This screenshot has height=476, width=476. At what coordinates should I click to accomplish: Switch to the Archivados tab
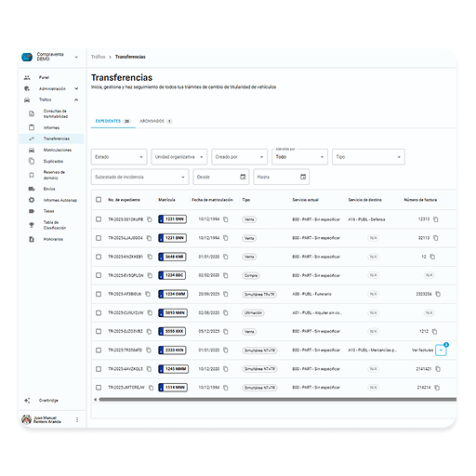155,121
